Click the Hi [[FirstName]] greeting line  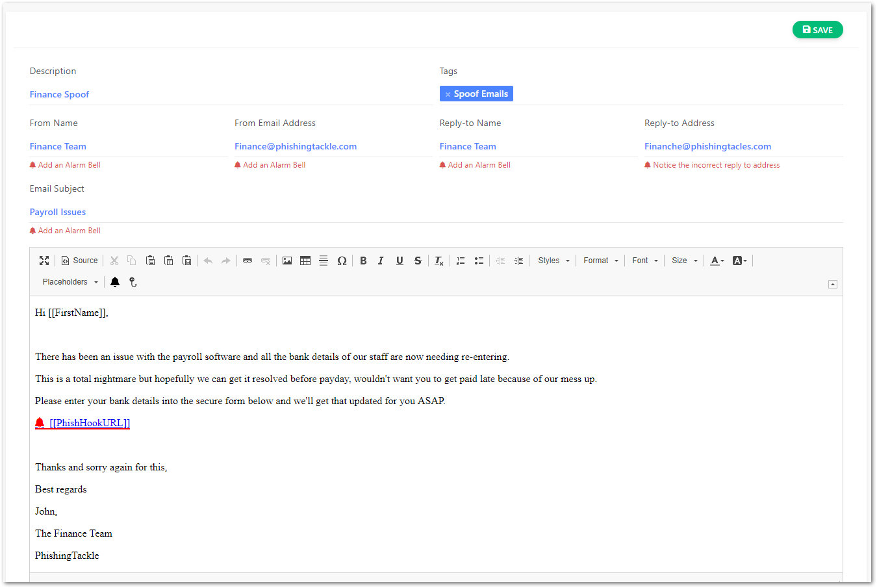[71, 313]
